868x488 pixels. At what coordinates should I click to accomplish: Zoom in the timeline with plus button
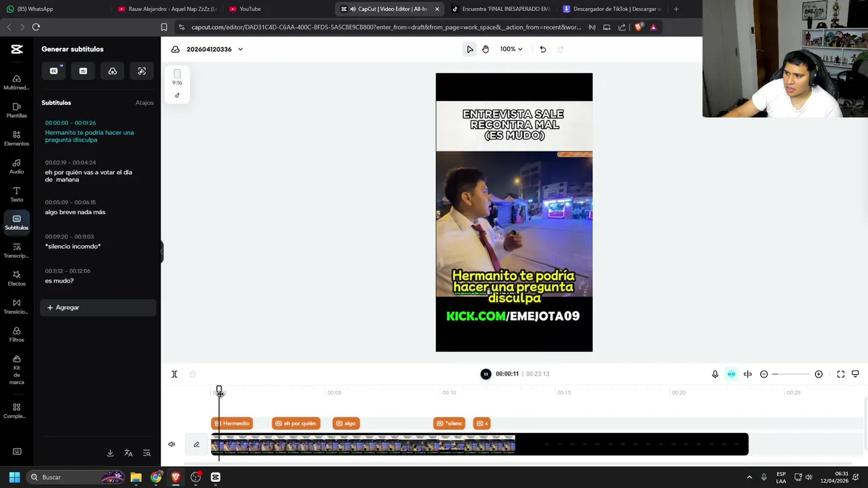tap(818, 374)
